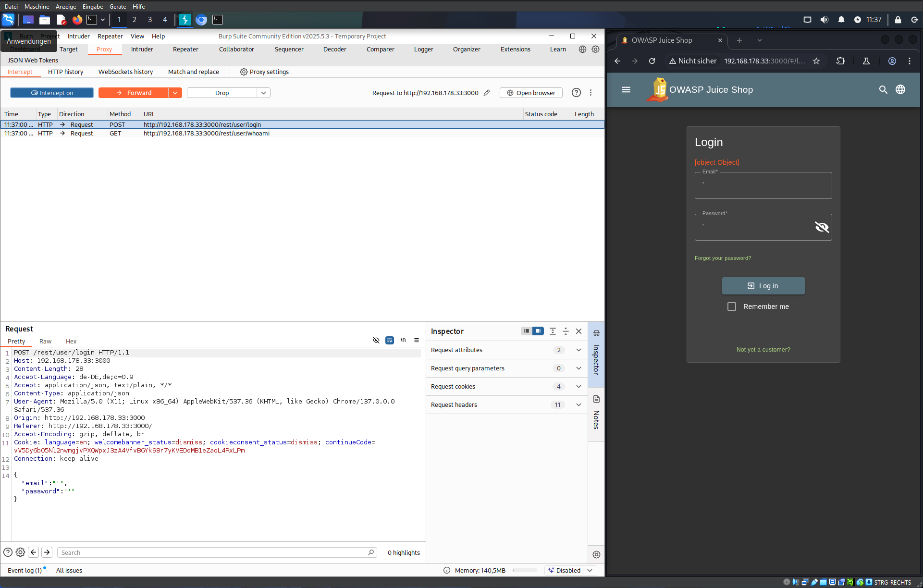Viewport: 923px width, 588px height.
Task: Click the Inspector settings gear at bottom
Action: tap(596, 554)
